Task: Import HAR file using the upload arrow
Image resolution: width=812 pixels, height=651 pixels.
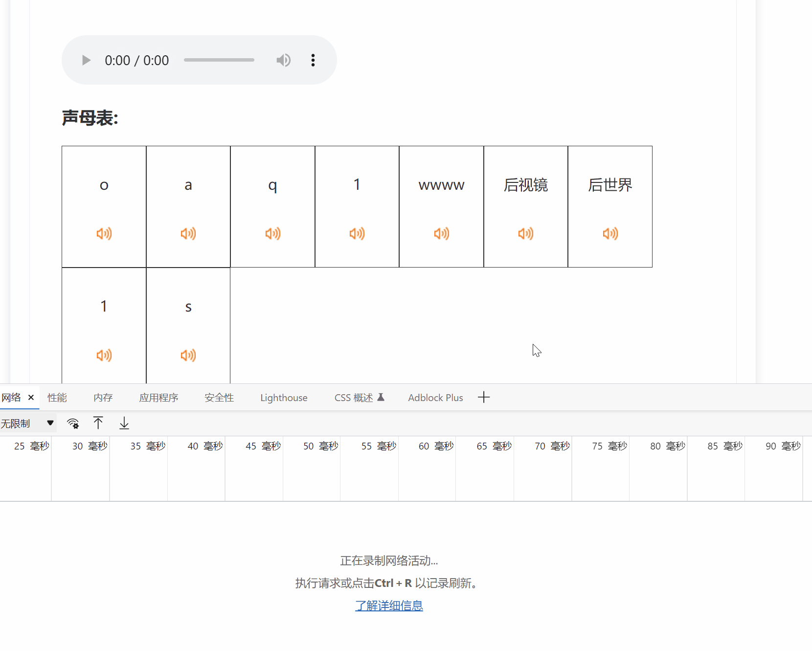Action: (x=98, y=423)
